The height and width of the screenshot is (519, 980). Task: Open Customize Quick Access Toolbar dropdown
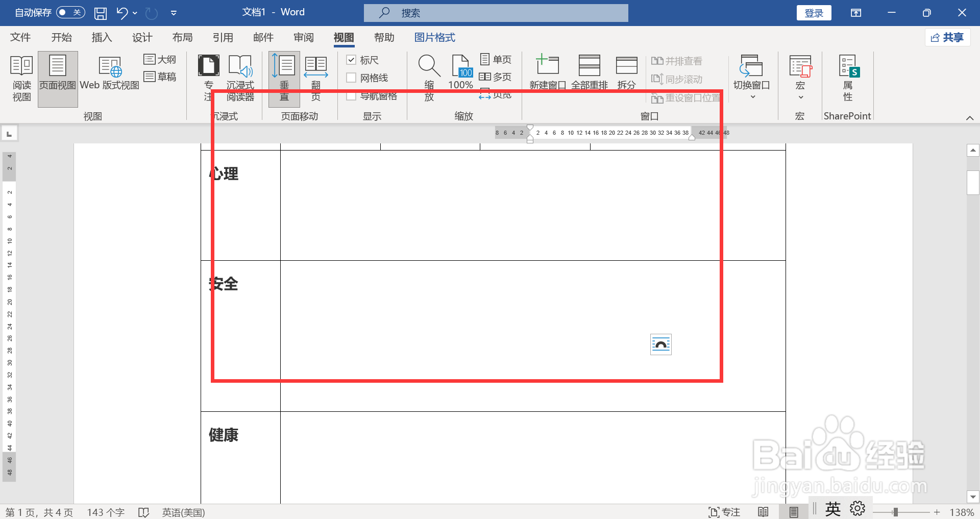tap(174, 13)
